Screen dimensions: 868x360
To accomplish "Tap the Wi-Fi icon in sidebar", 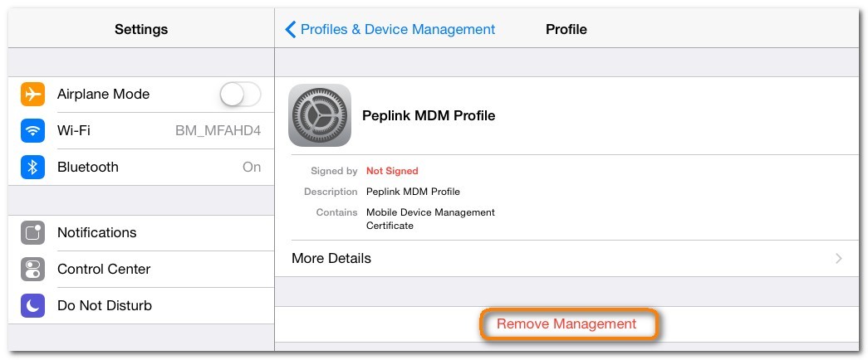I will click(x=32, y=131).
